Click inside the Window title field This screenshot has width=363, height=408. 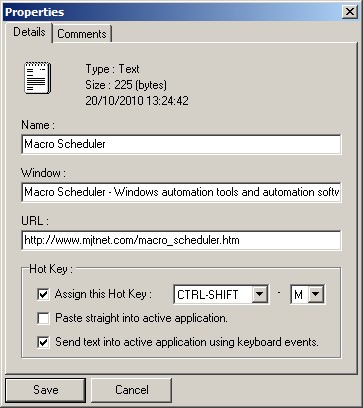click(x=181, y=192)
